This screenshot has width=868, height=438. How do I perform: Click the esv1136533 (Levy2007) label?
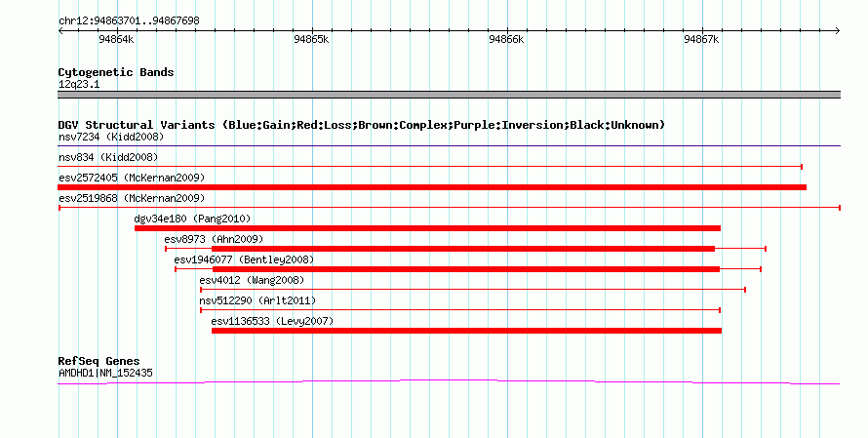pyautogui.click(x=272, y=321)
